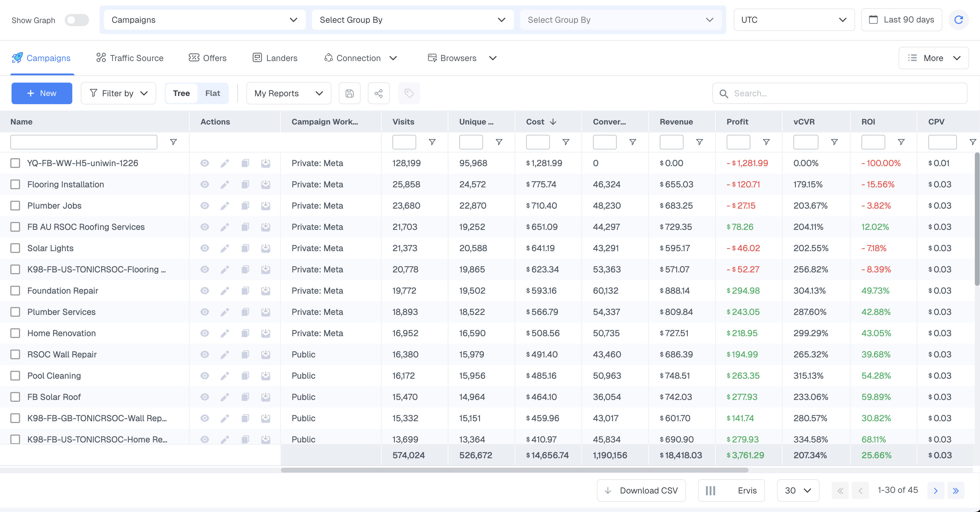Edit Plumber Jobs campaign with pencil icon
This screenshot has height=512, width=980.
pyautogui.click(x=224, y=206)
